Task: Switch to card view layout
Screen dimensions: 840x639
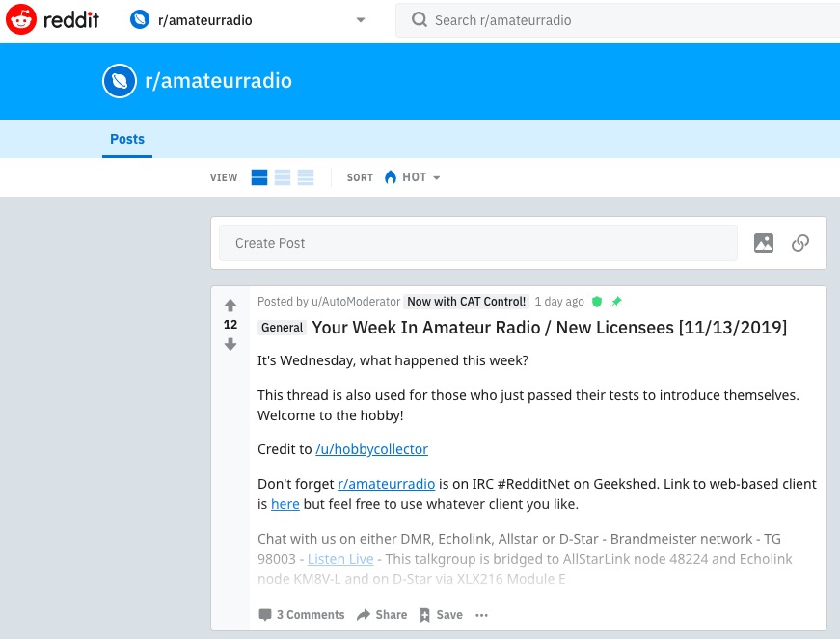Action: click(259, 177)
